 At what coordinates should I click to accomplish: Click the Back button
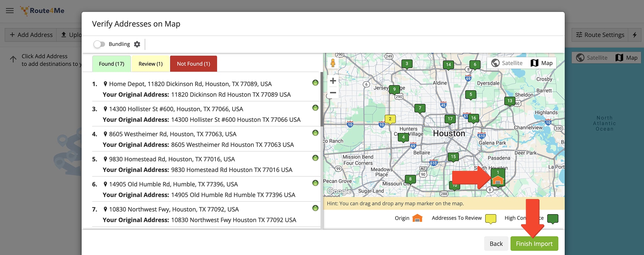pos(496,244)
